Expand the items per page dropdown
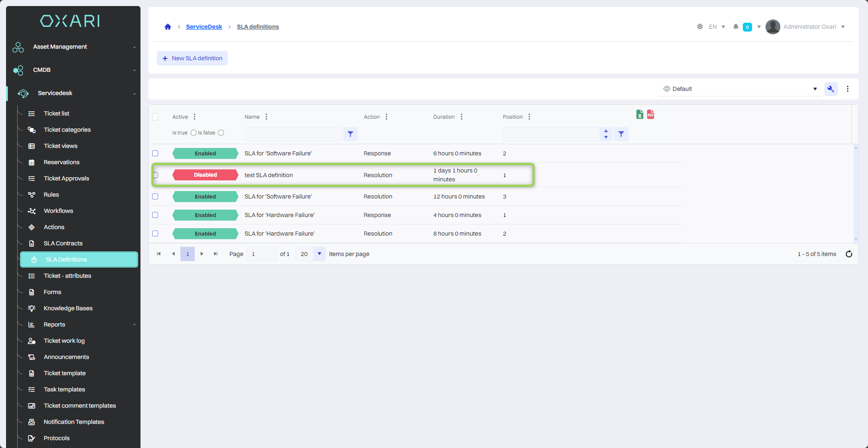The width and height of the screenshot is (868, 448). point(319,254)
